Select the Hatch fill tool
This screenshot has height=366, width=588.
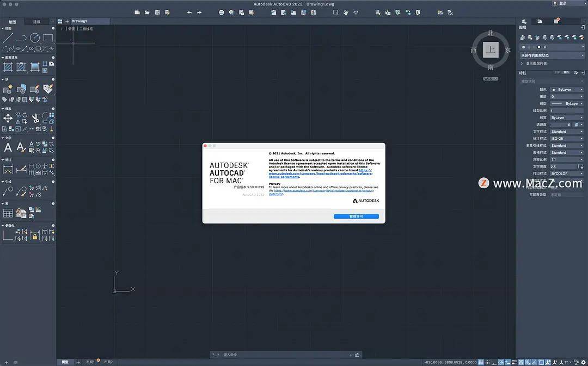[8, 67]
